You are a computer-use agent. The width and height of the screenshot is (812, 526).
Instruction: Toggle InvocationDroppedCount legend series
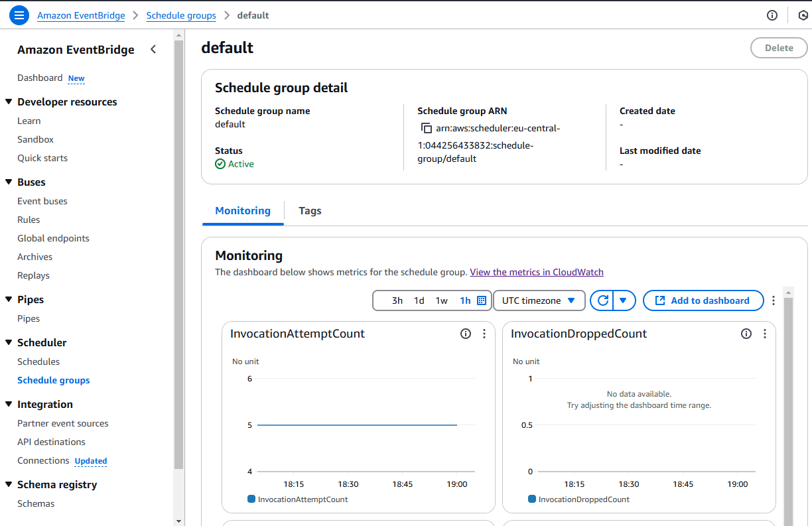coord(578,499)
